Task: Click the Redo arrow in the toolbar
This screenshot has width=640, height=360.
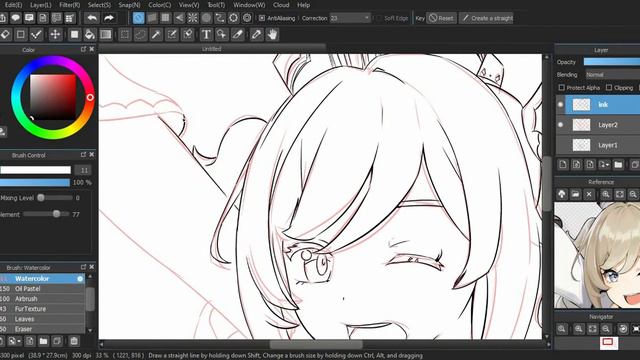Action: tap(109, 18)
